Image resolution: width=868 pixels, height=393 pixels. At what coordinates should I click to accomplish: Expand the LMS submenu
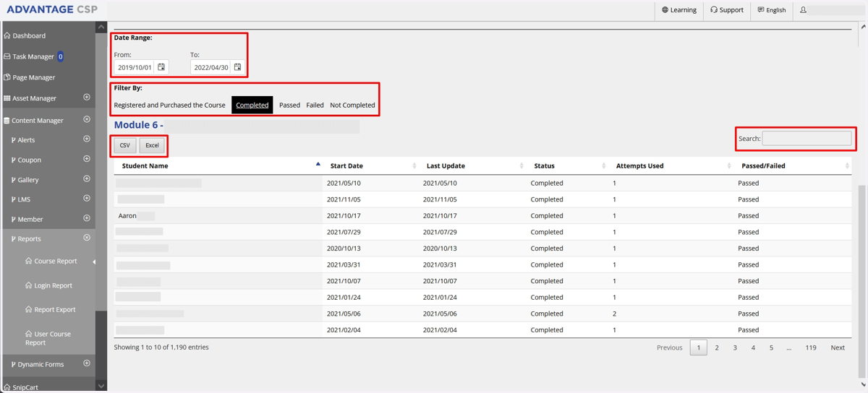tap(87, 199)
